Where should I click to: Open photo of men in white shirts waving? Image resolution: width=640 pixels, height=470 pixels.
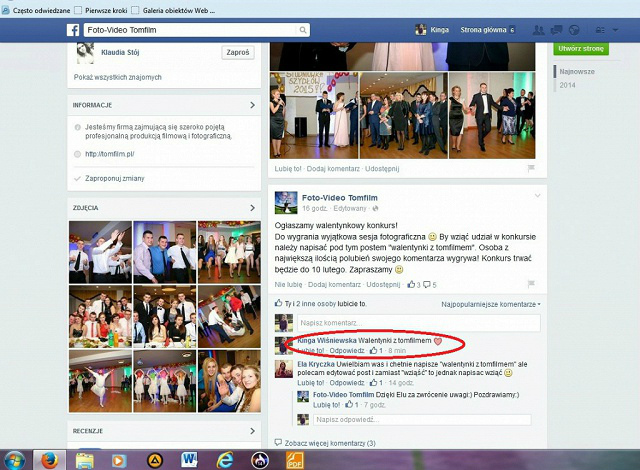tap(100, 252)
